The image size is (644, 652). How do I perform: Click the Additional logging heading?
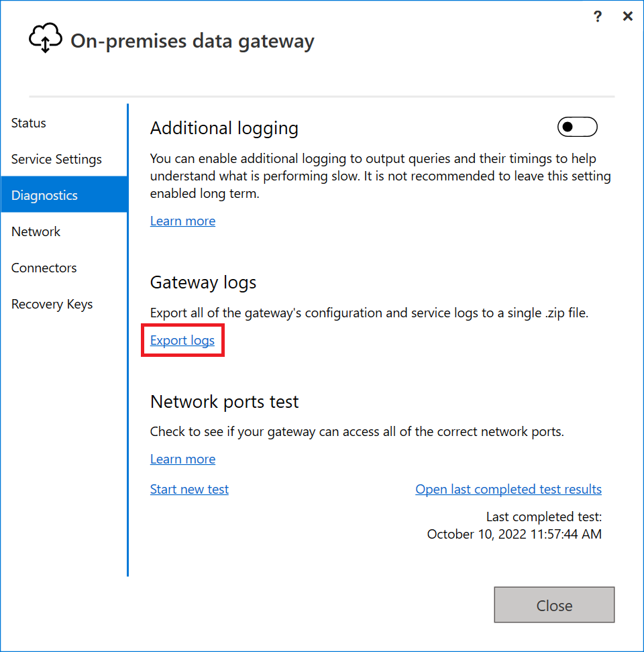click(x=224, y=127)
